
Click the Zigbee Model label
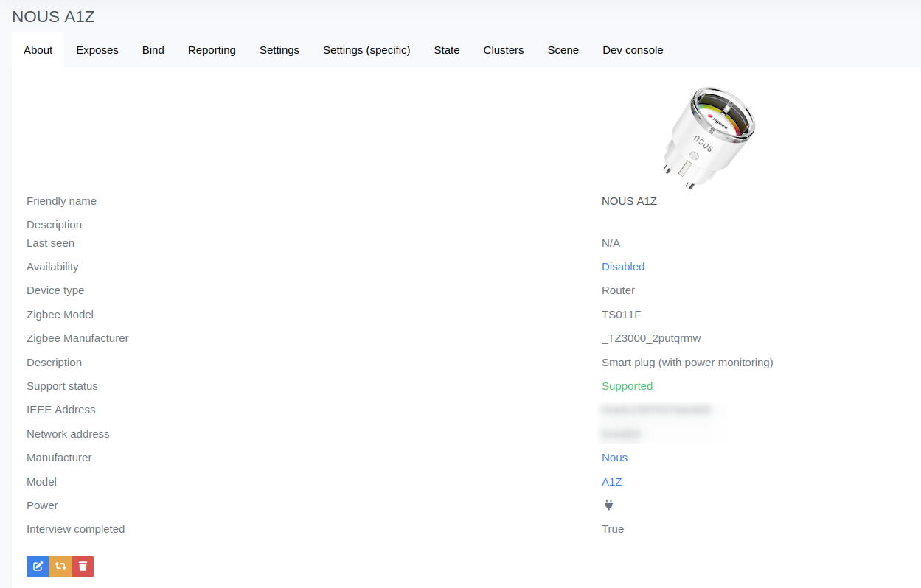(x=60, y=315)
